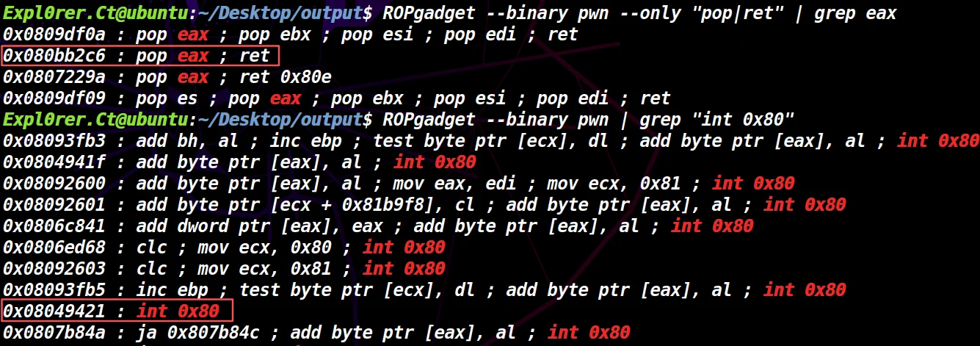The width and height of the screenshot is (980, 346).
Task: Click the 'grep eax' command text
Action: [855, 13]
